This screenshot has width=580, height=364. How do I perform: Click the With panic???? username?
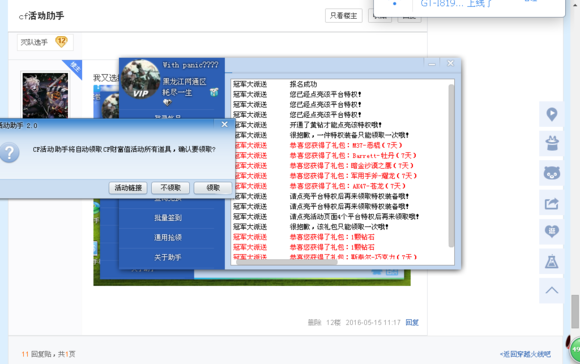tap(190, 65)
